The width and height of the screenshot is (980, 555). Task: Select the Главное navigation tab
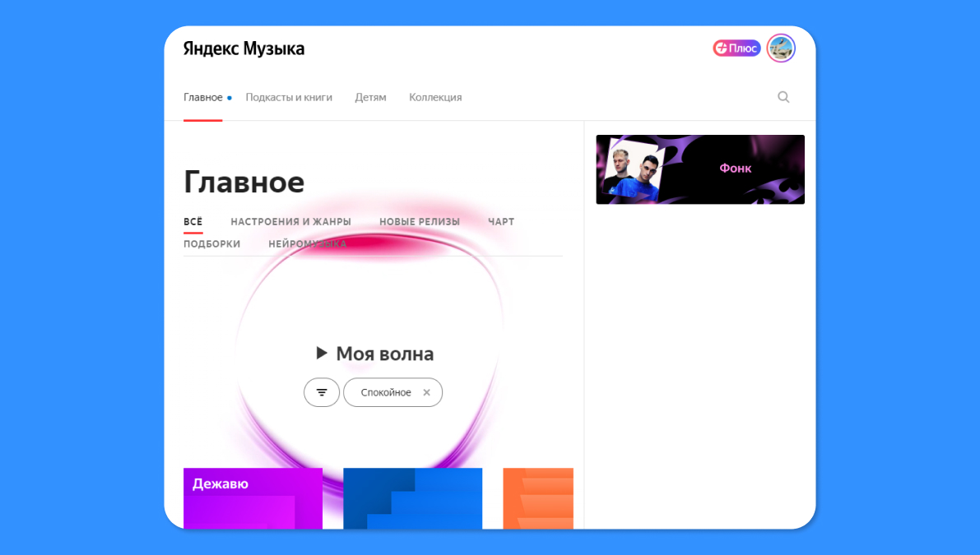click(202, 97)
